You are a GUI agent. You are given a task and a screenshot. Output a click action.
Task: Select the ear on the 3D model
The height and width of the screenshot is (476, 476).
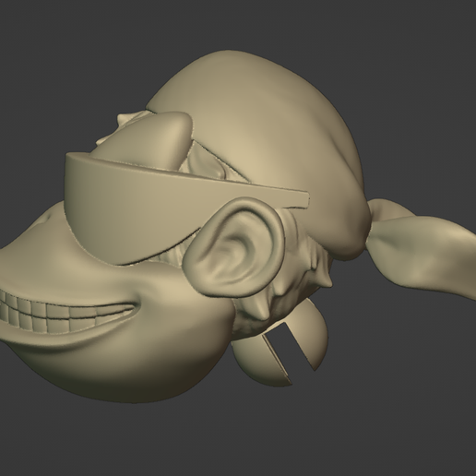(x=232, y=247)
